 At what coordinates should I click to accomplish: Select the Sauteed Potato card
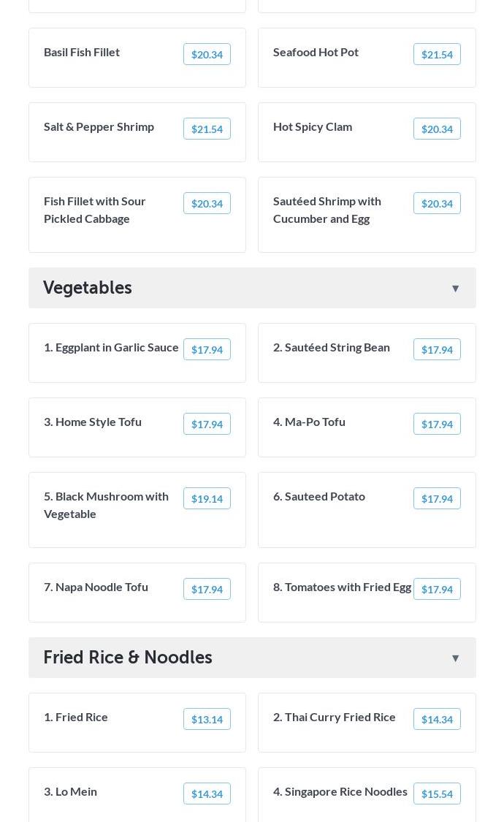[x=319, y=497]
